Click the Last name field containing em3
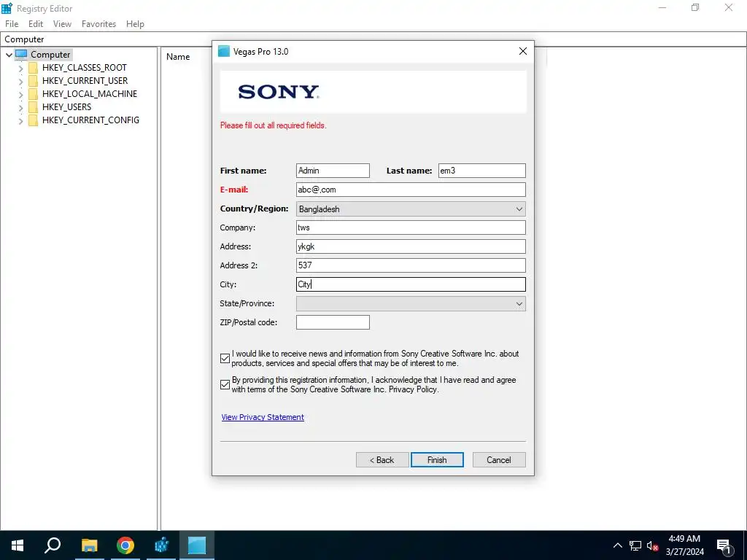The width and height of the screenshot is (747, 560). tap(481, 171)
